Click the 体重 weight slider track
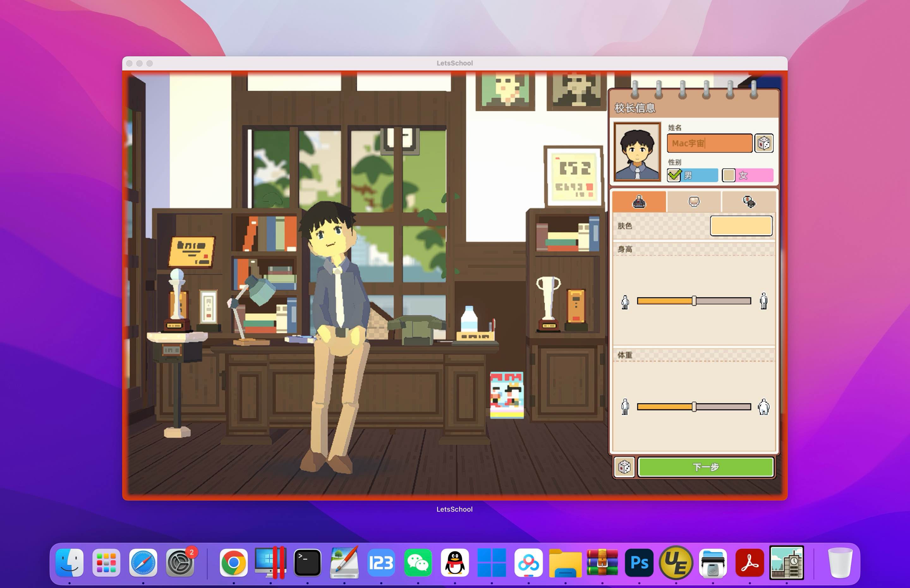The width and height of the screenshot is (910, 588). (694, 407)
